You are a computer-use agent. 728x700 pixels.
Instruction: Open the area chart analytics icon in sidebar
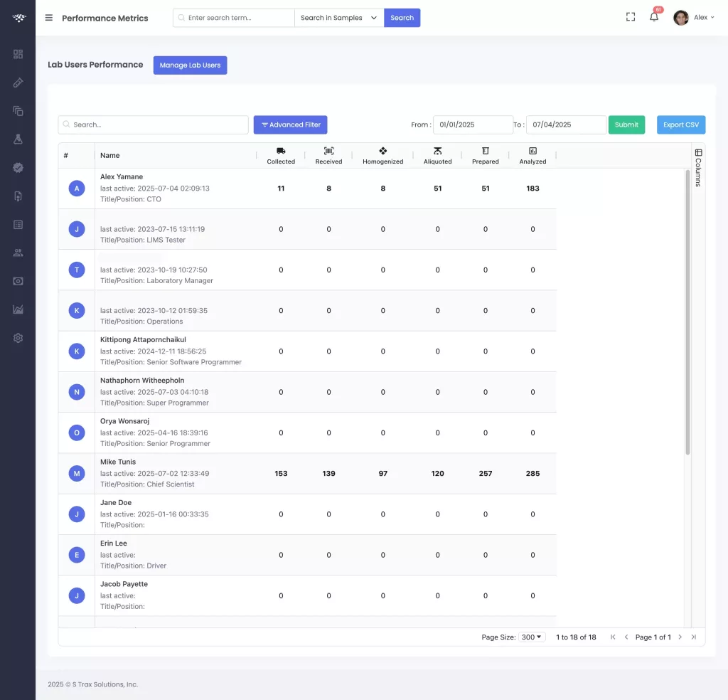pyautogui.click(x=18, y=310)
